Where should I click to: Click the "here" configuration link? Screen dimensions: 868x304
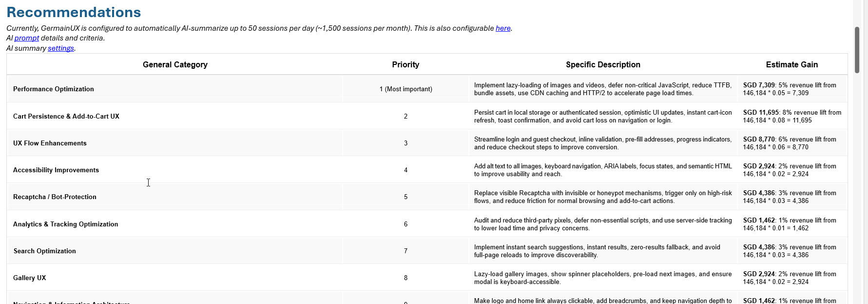tap(503, 28)
